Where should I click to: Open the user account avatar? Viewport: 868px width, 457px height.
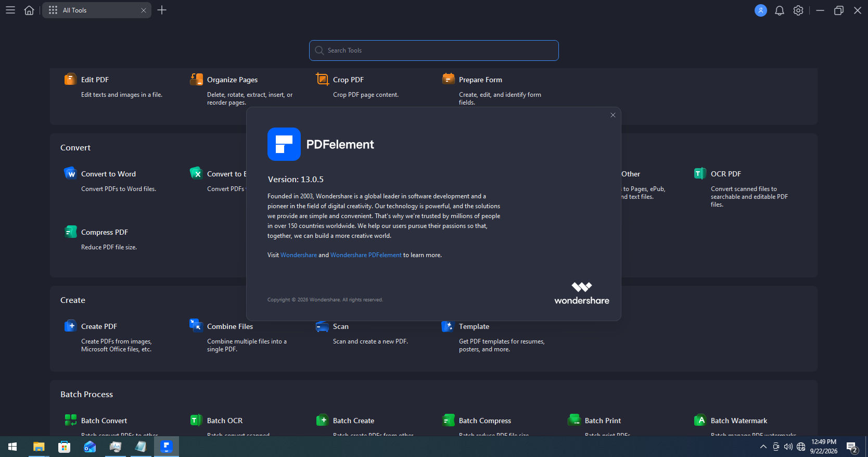(761, 10)
